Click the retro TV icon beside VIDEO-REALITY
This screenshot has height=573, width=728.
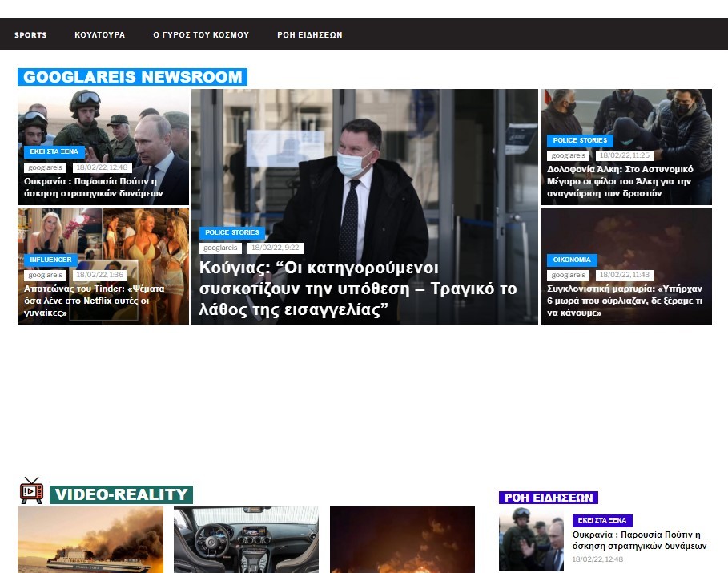click(31, 490)
